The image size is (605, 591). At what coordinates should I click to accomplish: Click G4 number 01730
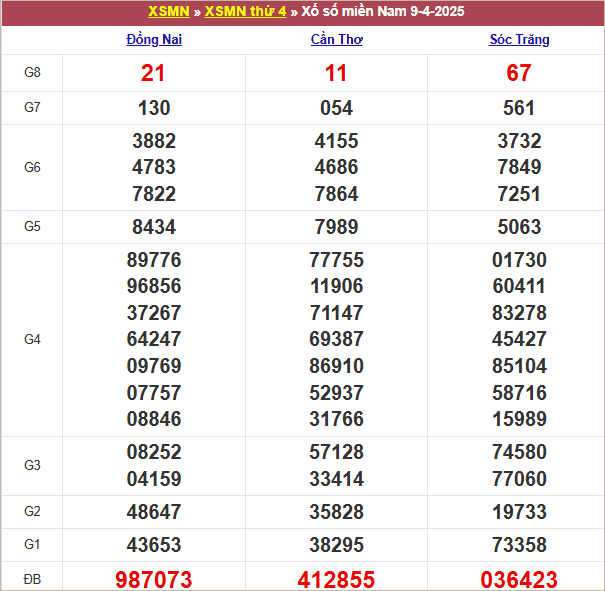tap(519, 260)
